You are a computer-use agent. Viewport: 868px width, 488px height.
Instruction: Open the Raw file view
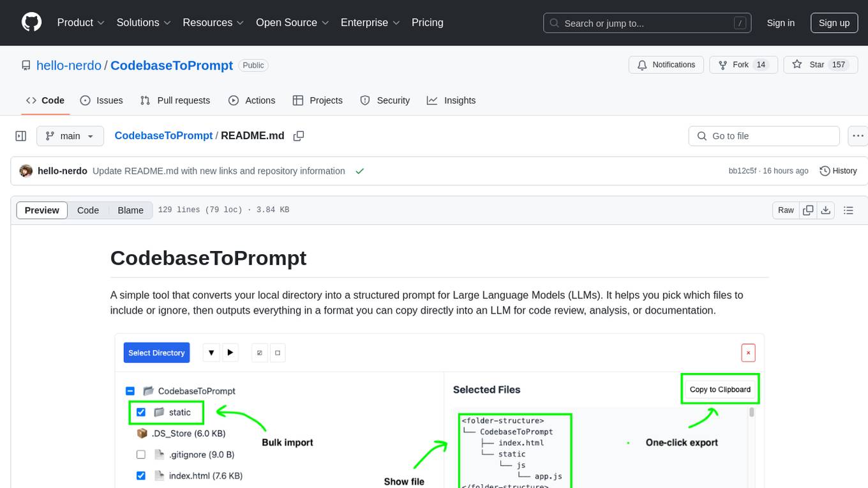[786, 210]
